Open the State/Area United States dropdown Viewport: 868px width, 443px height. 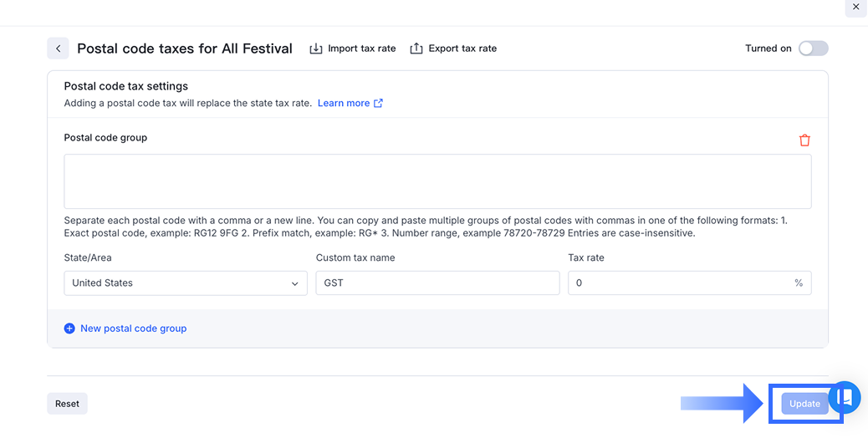point(176,283)
